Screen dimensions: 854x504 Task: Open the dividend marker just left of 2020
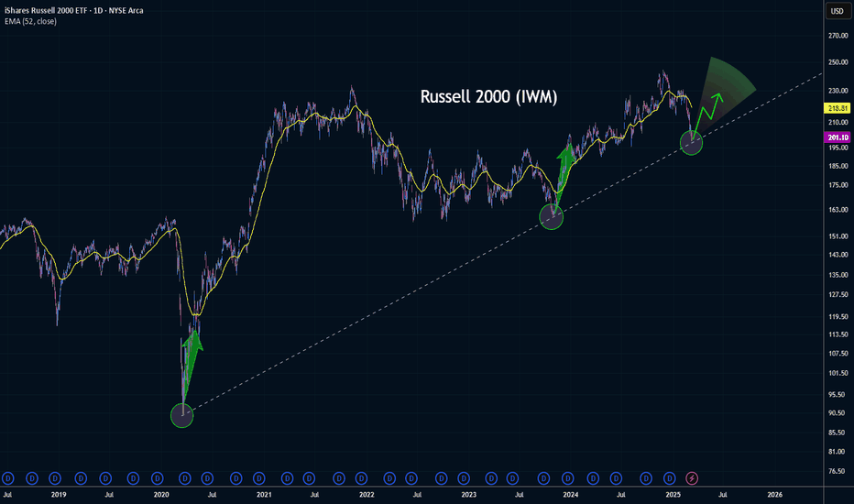(157, 478)
